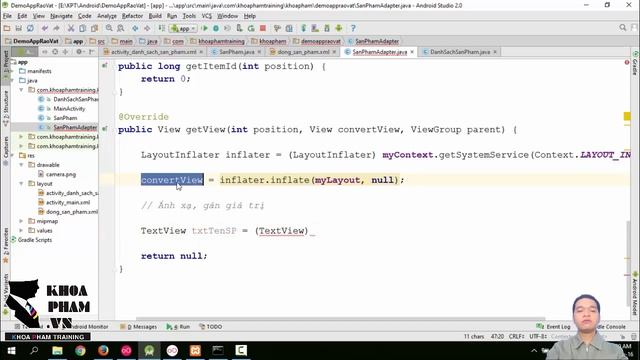
Task: Open the SDK Manager download icon
Action: [327, 28]
